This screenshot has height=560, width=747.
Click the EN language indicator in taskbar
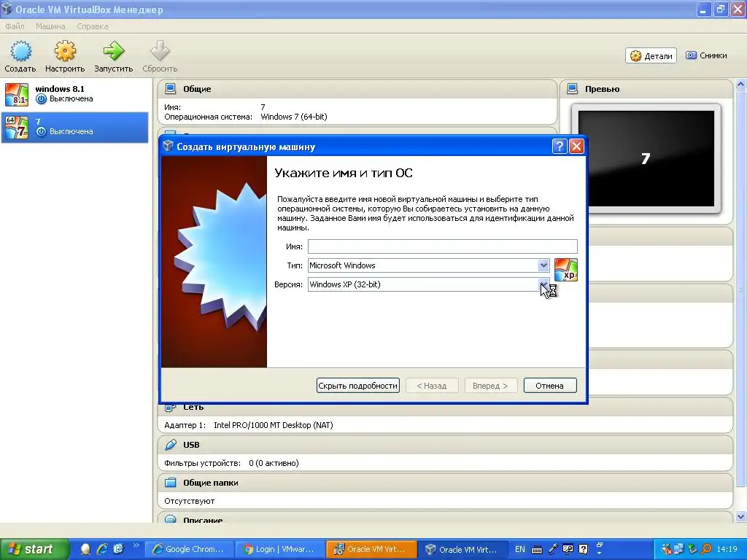[519, 549]
